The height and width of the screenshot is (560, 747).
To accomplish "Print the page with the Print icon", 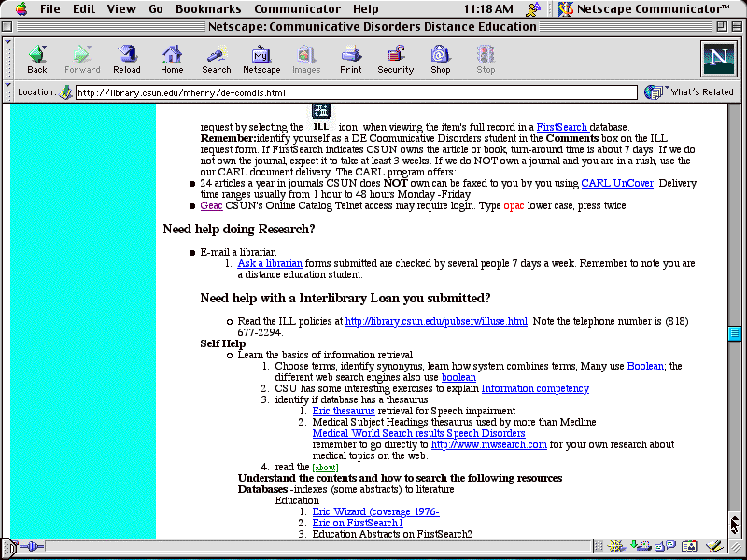I will pyautogui.click(x=351, y=60).
